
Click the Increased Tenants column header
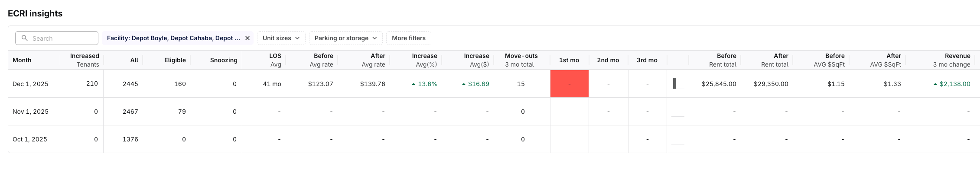click(x=85, y=60)
